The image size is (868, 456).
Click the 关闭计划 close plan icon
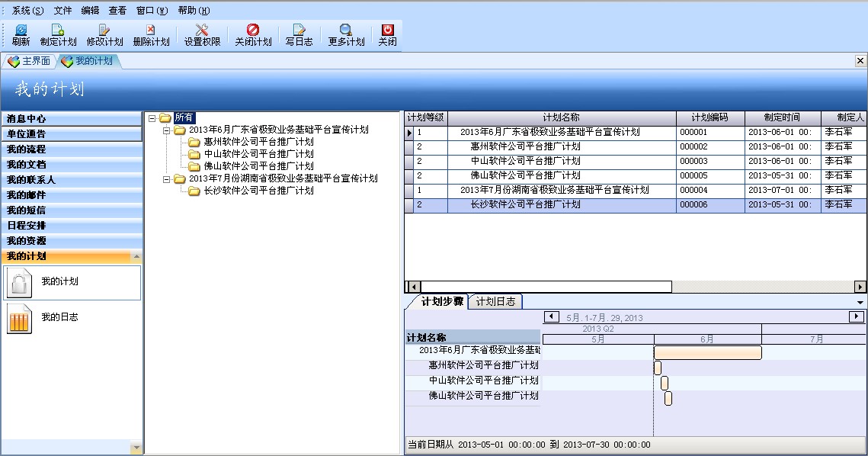point(253,30)
